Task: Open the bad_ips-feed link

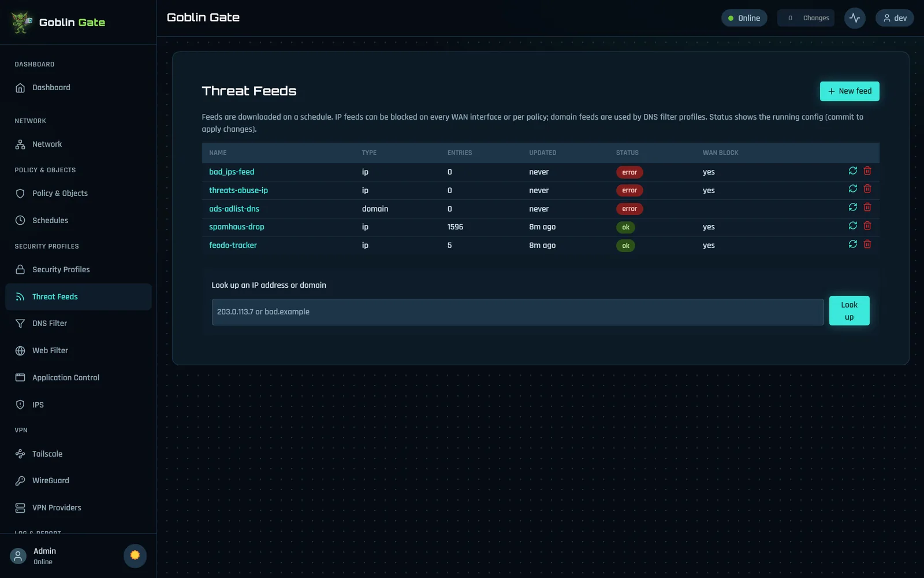Action: click(x=232, y=172)
